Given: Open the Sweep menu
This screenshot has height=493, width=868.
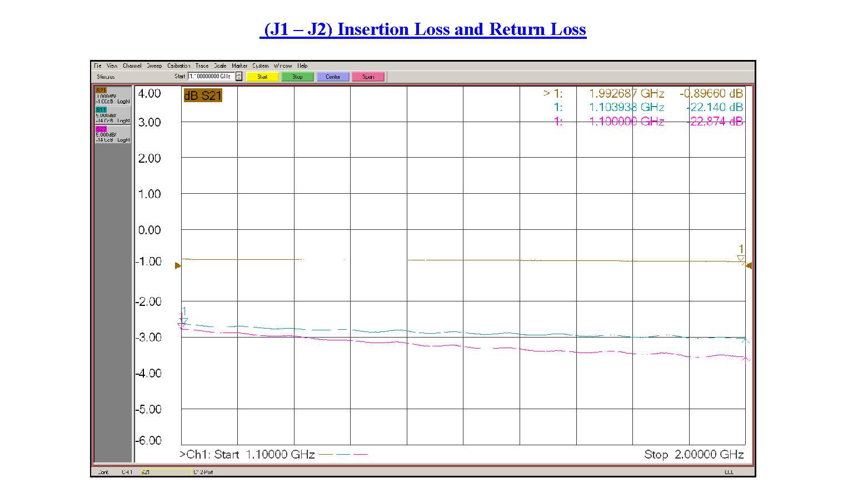Looking at the screenshot, I should [x=154, y=66].
